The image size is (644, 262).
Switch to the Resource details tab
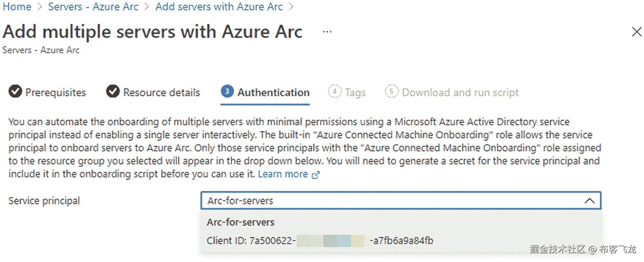161,93
